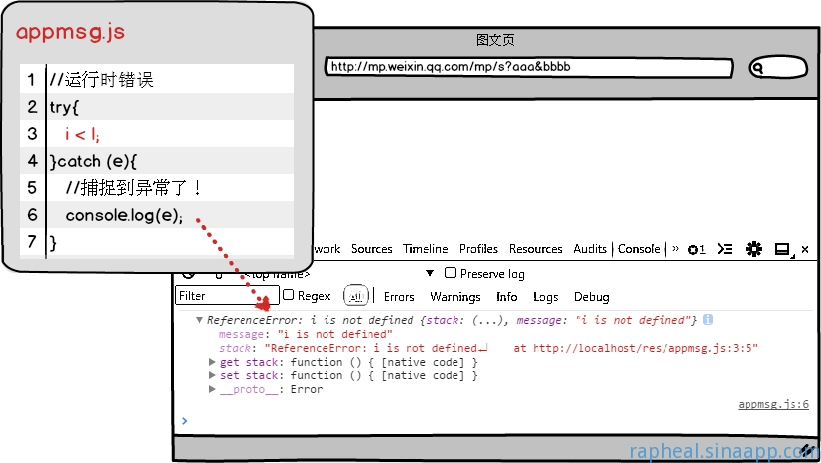Enable the Preserve log checkbox
Image resolution: width=821 pixels, height=463 pixels.
click(x=451, y=273)
